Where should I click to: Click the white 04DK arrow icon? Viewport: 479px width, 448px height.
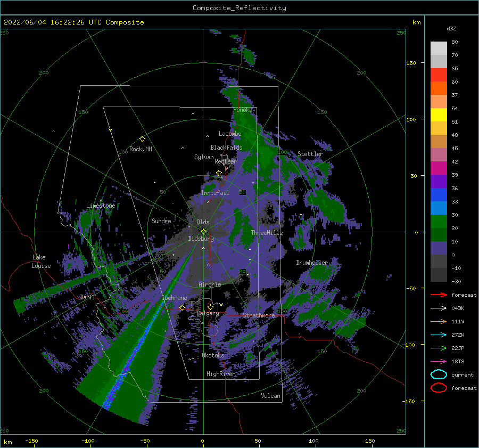pyautogui.click(x=439, y=308)
